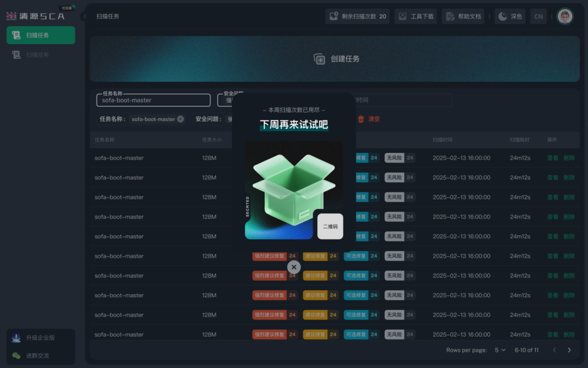Image resolution: width=588 pixels, height=368 pixels.
Task: Click the 扫描耗时 column header
Action: pos(520,140)
